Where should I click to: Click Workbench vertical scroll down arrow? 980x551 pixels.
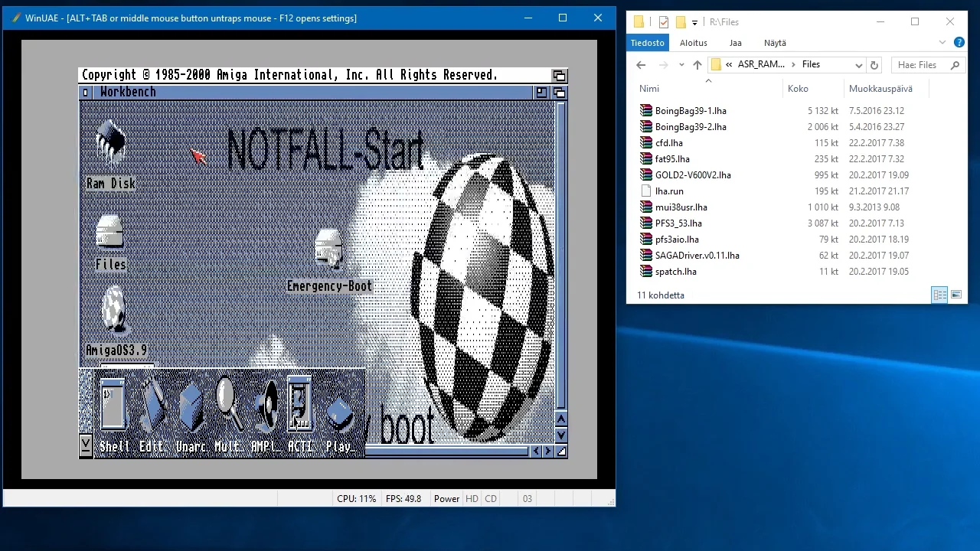(561, 435)
